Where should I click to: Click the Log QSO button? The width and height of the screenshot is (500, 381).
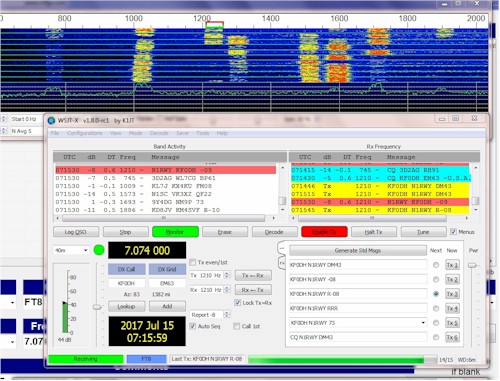coord(76,232)
